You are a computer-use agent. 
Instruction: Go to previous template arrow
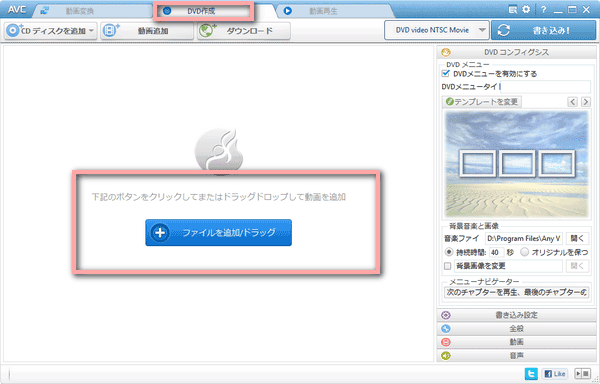click(x=572, y=102)
